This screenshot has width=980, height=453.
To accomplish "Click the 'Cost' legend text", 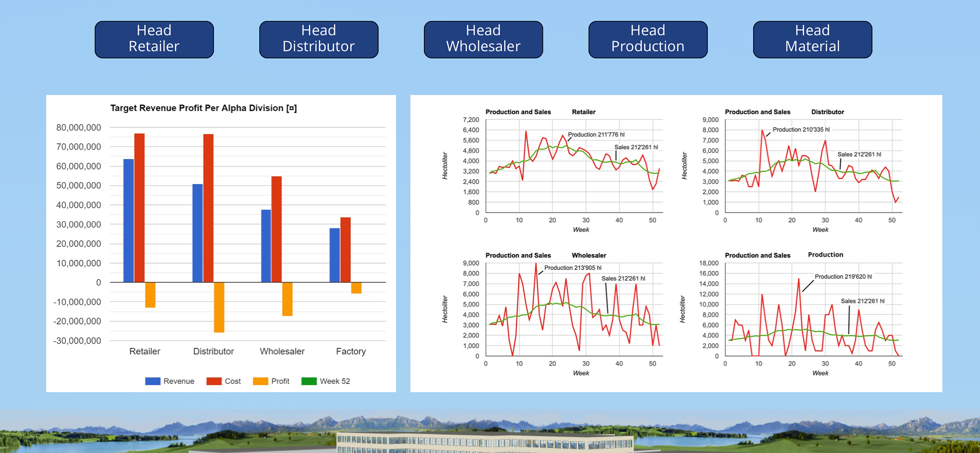I will [233, 381].
